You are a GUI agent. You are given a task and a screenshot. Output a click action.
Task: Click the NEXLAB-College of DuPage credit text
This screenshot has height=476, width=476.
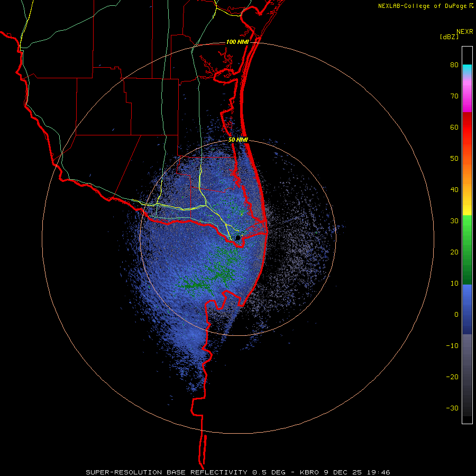click(x=422, y=6)
